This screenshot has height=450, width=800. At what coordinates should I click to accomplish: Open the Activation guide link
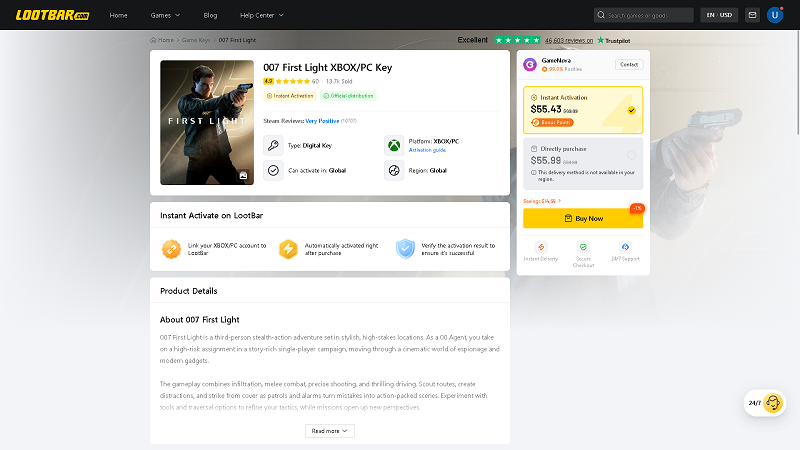[427, 150]
